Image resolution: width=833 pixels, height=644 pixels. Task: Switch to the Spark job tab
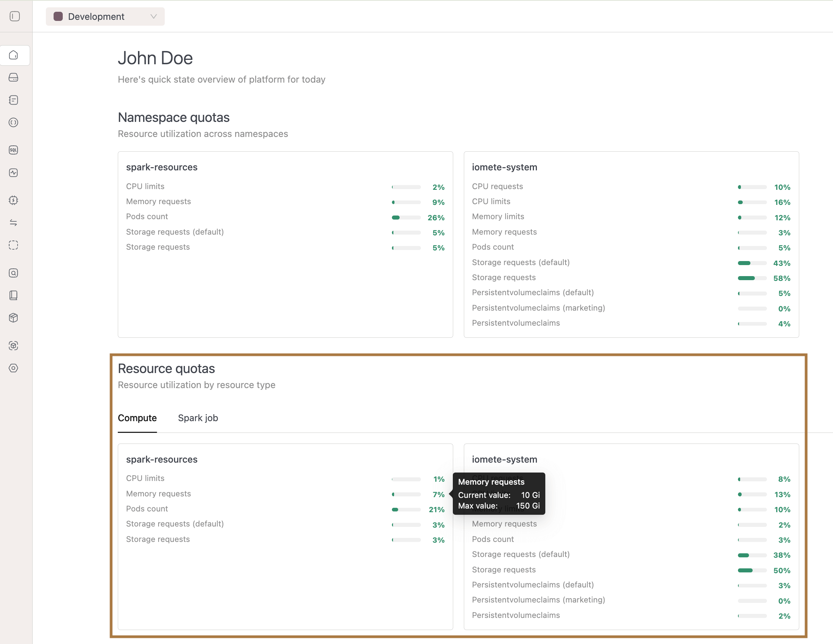(198, 418)
